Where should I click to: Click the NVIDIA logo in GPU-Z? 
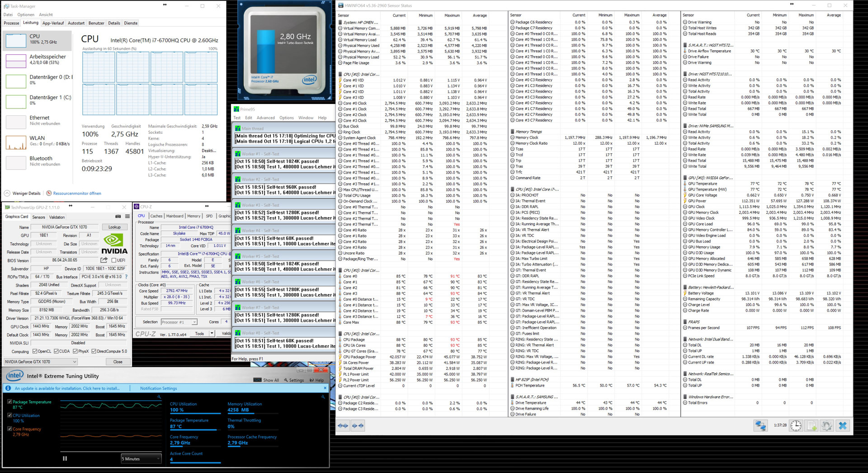(x=114, y=244)
